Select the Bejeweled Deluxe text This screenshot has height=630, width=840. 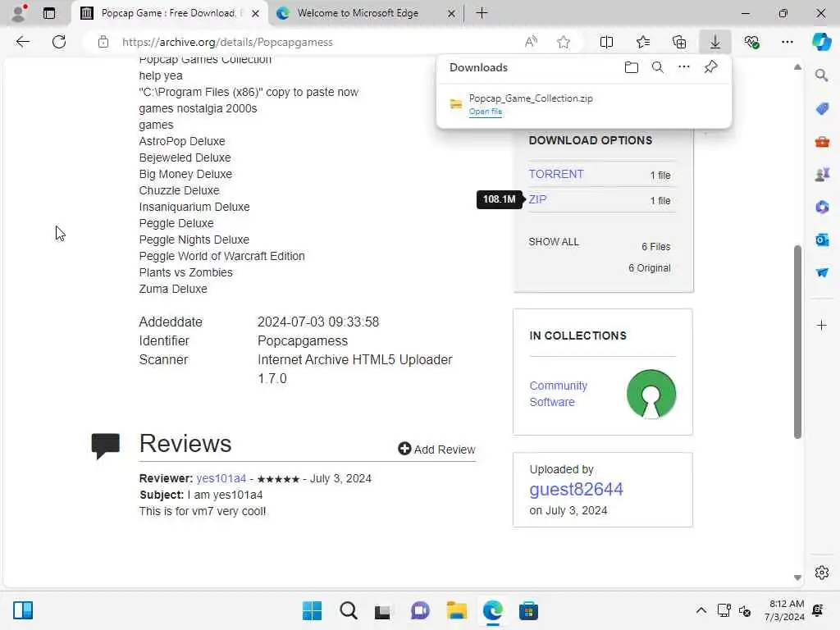pyautogui.click(x=185, y=157)
